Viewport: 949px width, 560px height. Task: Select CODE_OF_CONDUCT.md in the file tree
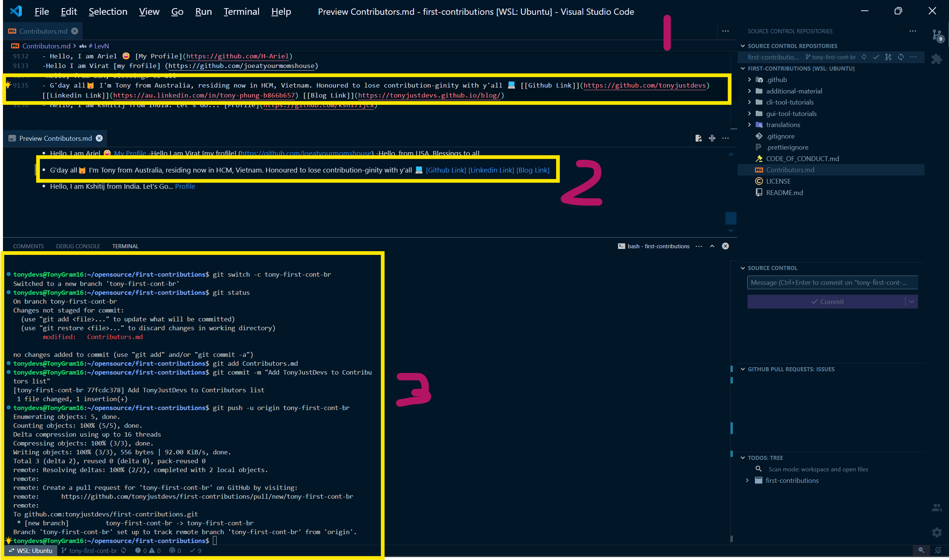click(802, 158)
